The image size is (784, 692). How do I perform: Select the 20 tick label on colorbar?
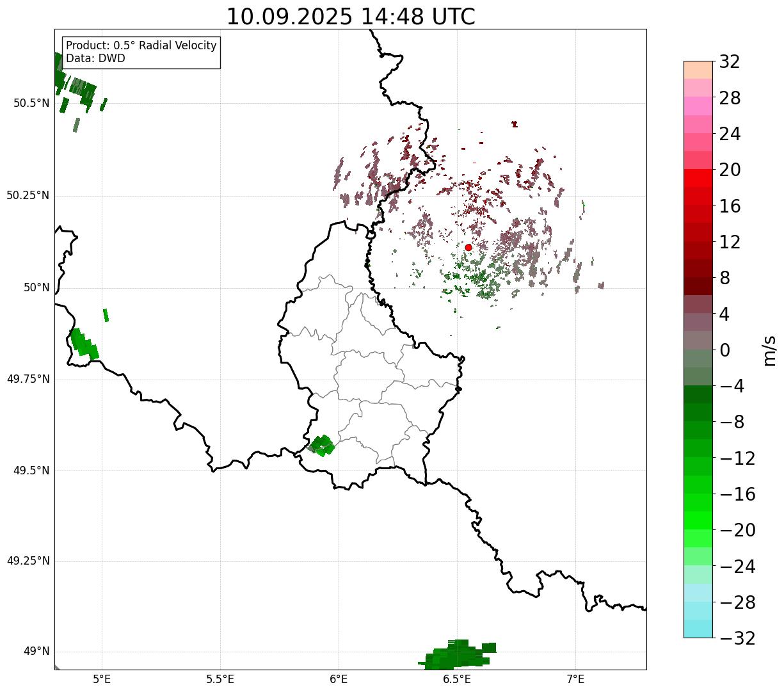click(730, 170)
